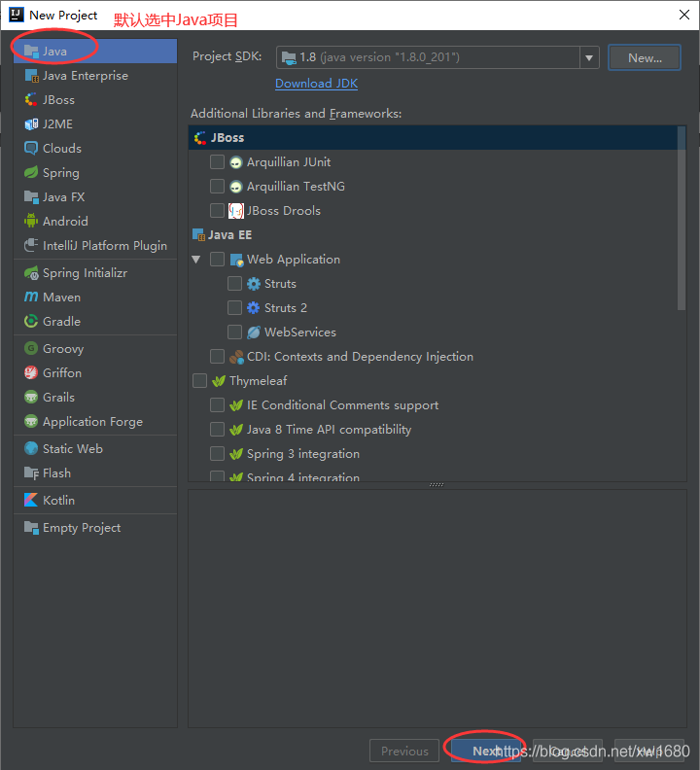Click the J2ME icon
This screenshot has width=700, height=770.
click(x=31, y=124)
